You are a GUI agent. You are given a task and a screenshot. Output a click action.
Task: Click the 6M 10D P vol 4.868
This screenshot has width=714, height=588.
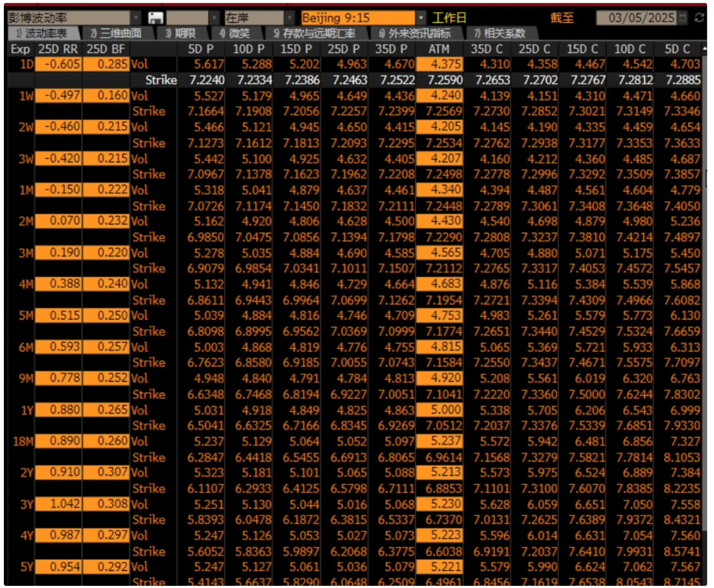256,347
